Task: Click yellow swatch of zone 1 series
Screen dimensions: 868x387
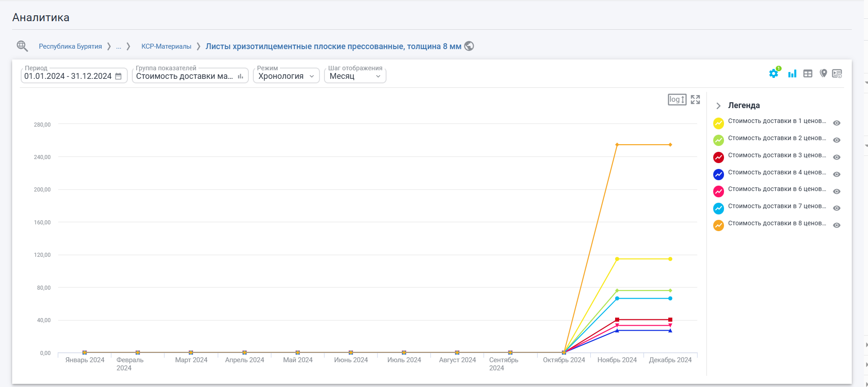Action: tap(719, 123)
